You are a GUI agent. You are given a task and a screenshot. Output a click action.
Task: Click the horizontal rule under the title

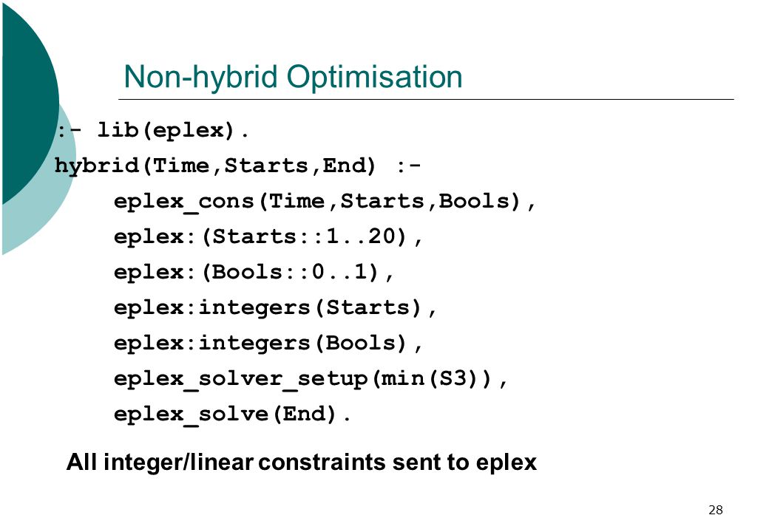426,100
